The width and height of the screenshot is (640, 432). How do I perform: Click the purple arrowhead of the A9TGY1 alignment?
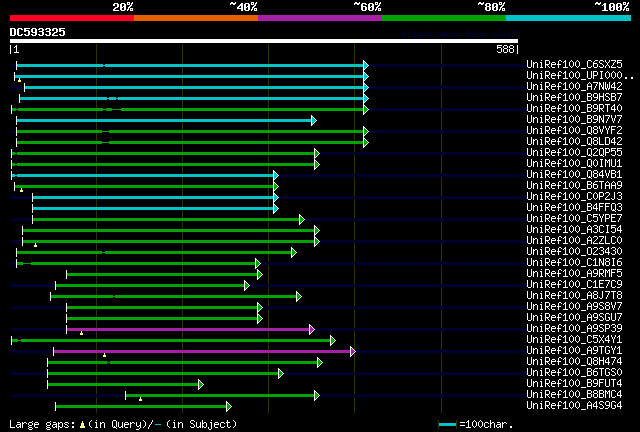(x=353, y=352)
